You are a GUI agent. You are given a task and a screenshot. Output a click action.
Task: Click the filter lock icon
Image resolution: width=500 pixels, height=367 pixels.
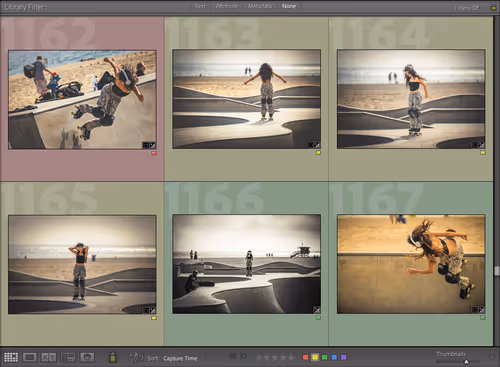click(493, 7)
